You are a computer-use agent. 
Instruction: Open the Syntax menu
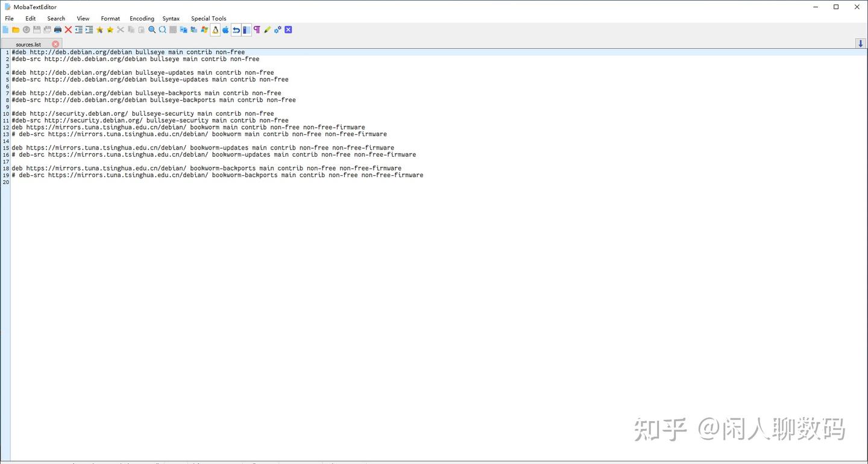[171, 19]
